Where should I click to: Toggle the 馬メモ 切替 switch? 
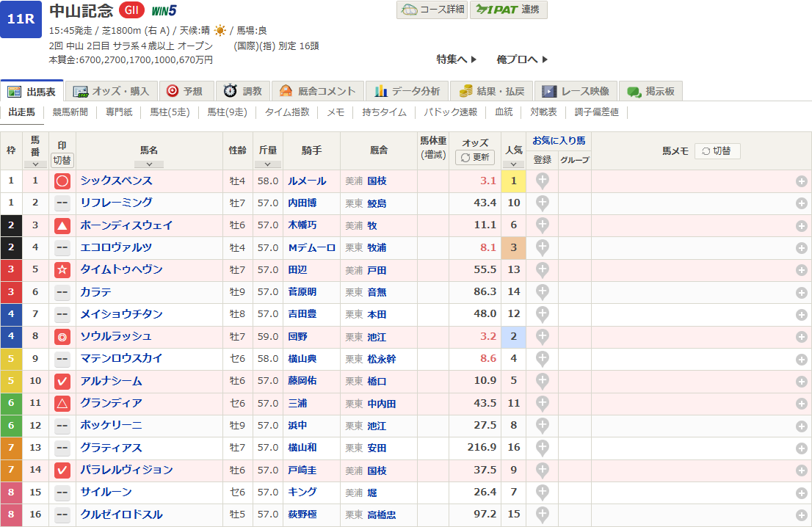(x=717, y=150)
